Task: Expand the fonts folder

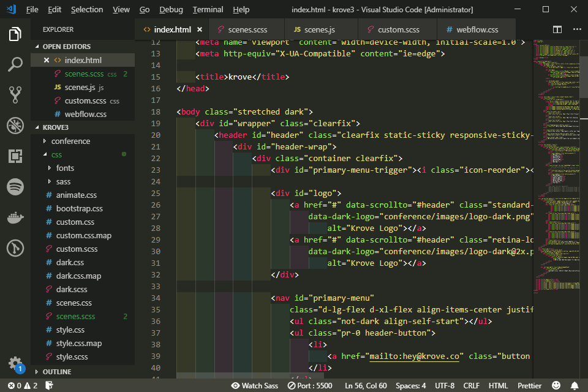Action: (x=65, y=168)
